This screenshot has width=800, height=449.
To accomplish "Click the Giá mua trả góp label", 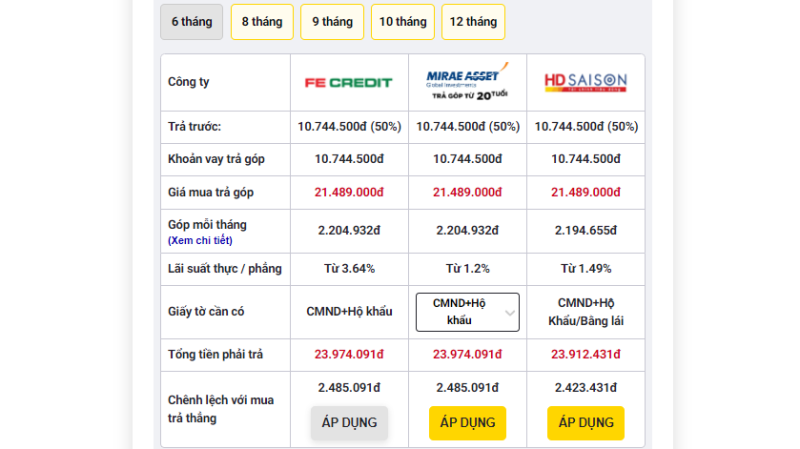I will coord(211,192).
